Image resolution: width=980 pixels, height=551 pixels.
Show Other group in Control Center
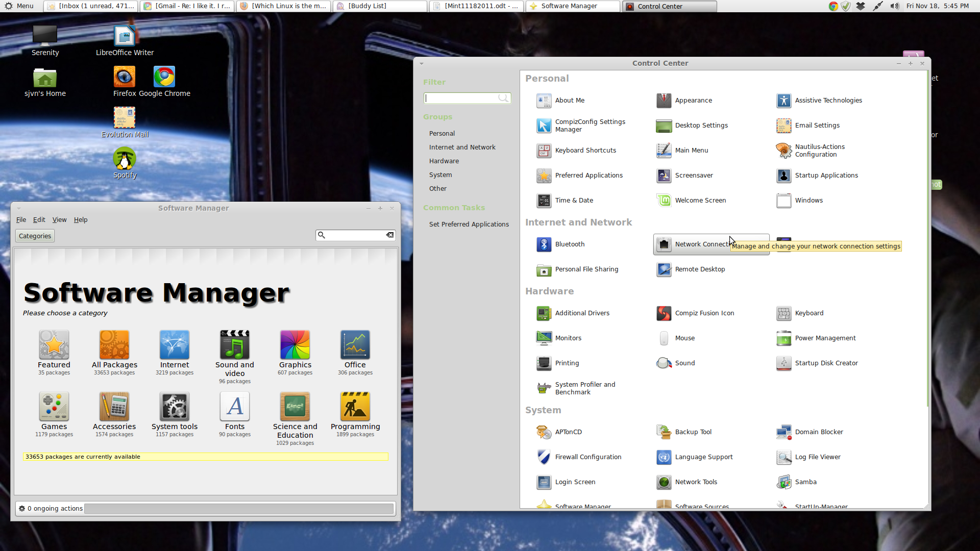pos(437,189)
